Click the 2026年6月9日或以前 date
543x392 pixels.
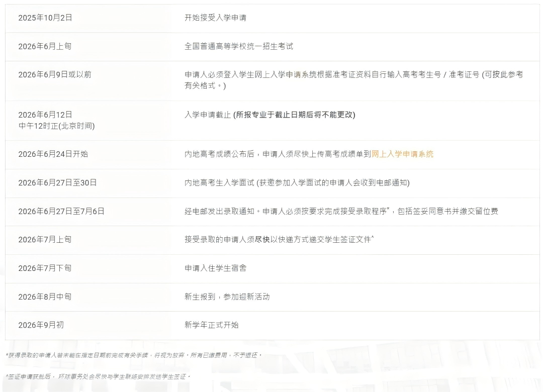(x=55, y=74)
